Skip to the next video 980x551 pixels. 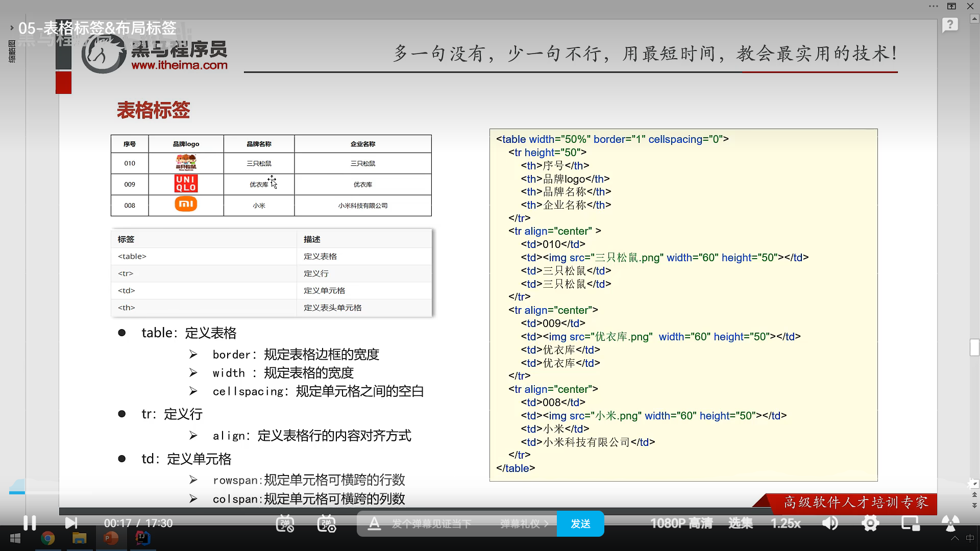point(71,523)
